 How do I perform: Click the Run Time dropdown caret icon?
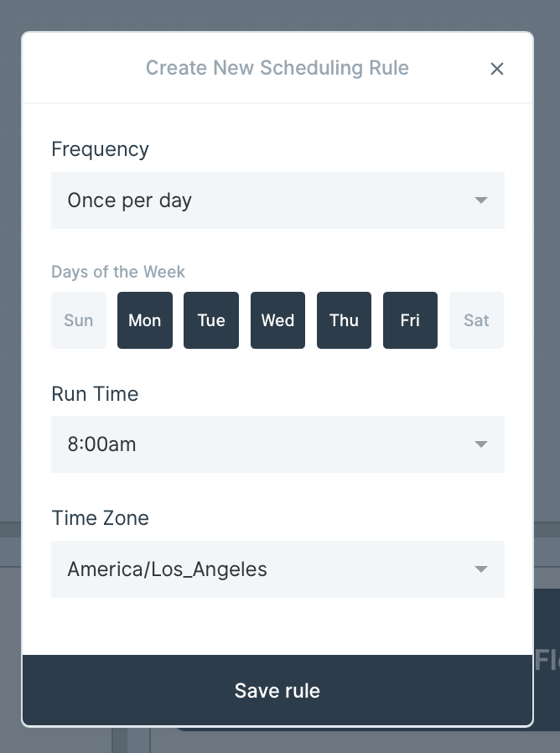point(480,444)
